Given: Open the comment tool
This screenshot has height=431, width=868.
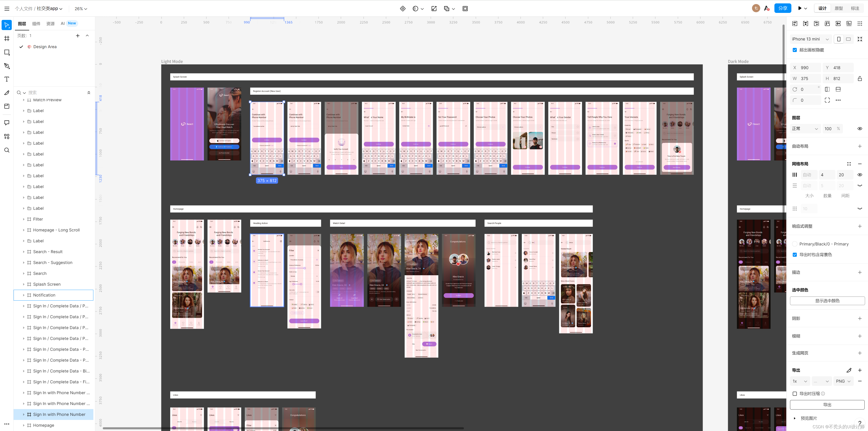Looking at the screenshot, I should click(7, 123).
